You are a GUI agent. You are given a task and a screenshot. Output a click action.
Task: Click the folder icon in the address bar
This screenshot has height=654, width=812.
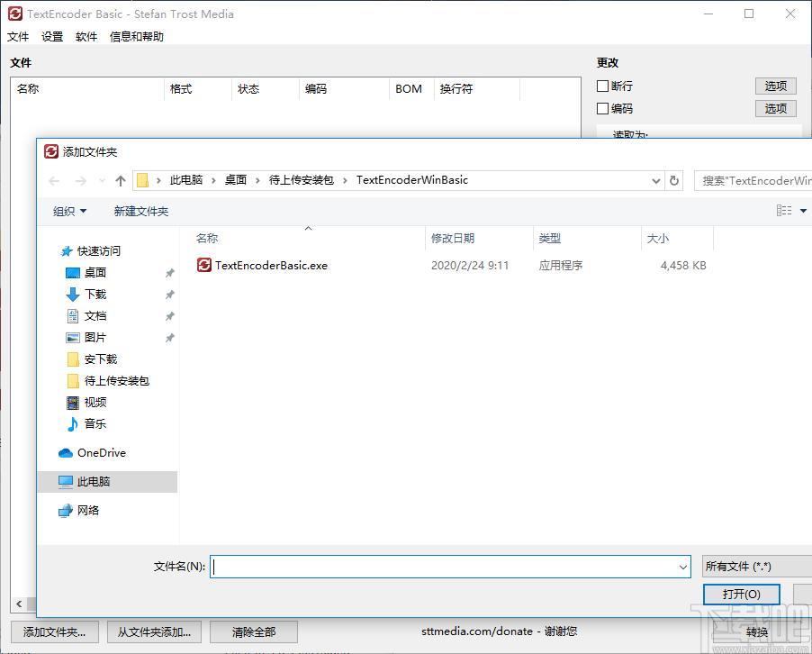142,180
